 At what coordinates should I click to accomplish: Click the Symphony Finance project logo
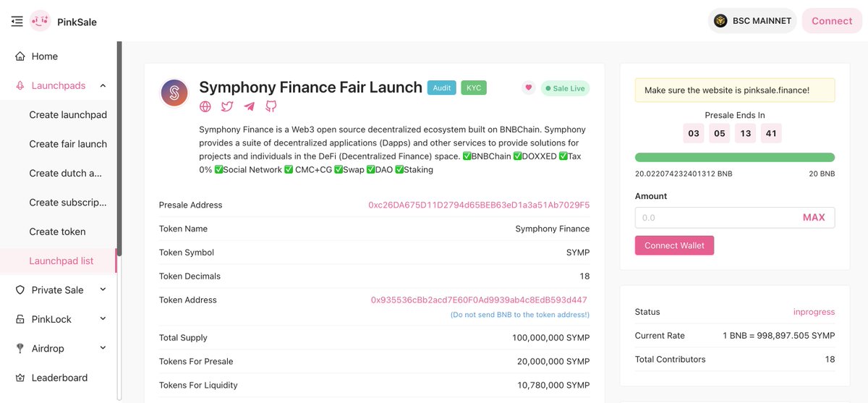tap(174, 93)
